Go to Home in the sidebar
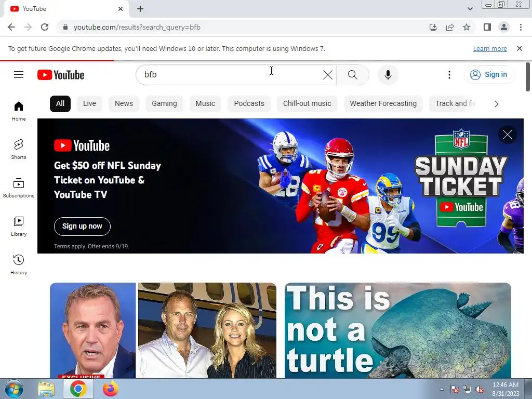This screenshot has height=399, width=532. click(19, 111)
